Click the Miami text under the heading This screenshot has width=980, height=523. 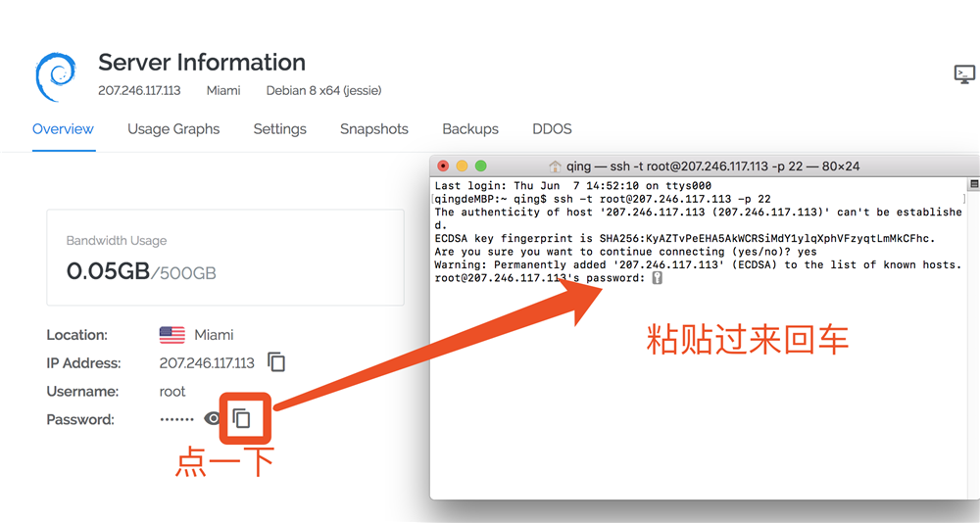pyautogui.click(x=223, y=91)
